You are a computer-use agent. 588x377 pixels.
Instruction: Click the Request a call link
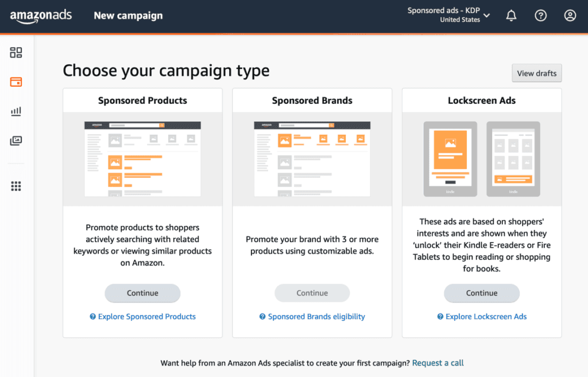[438, 363]
